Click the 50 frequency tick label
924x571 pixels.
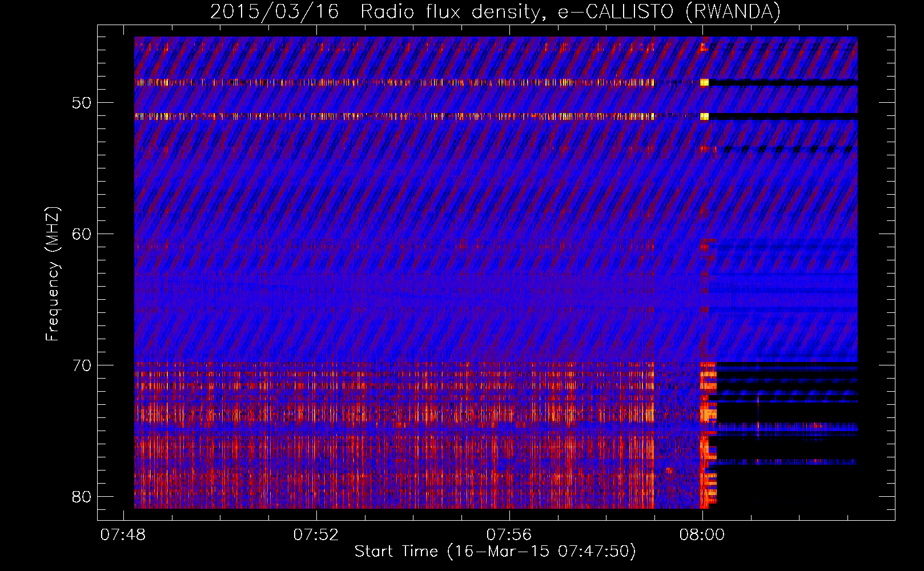[x=82, y=103]
